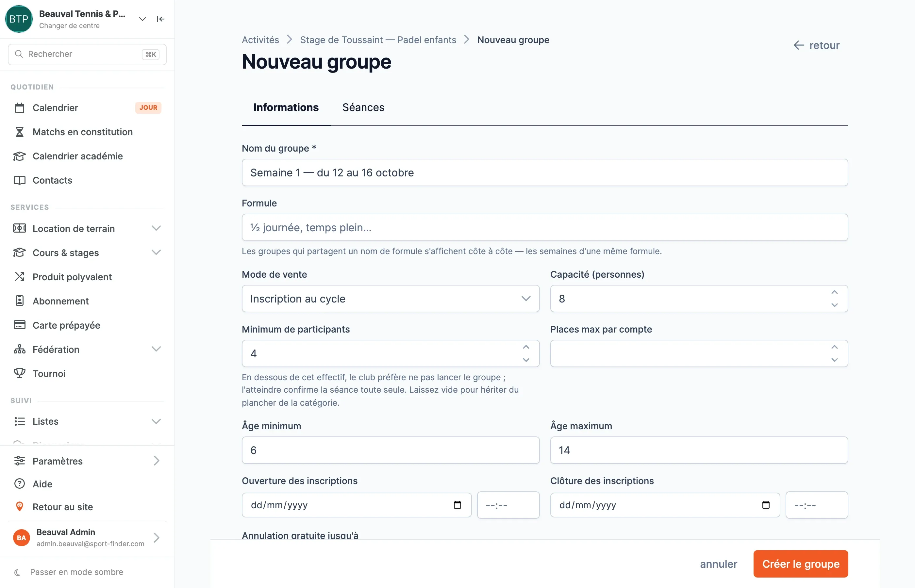915x588 pixels.
Task: Open the Clôture des inscriptions calendar picker
Action: pos(766,505)
